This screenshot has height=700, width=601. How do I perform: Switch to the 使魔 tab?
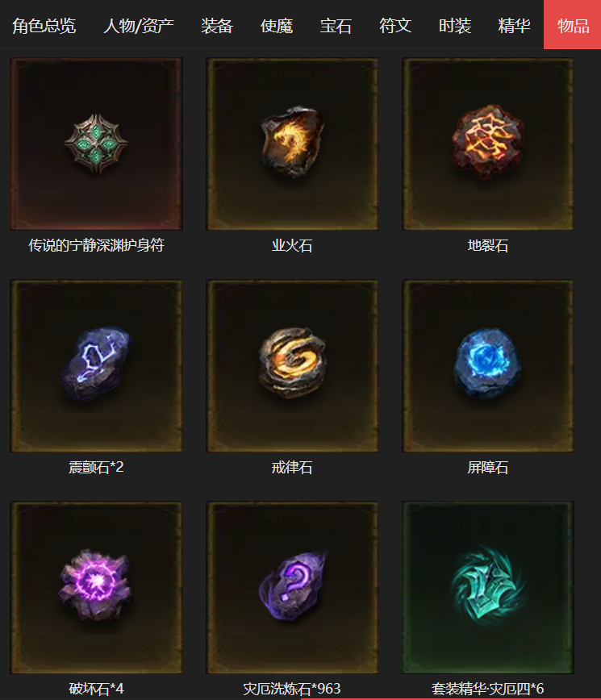(x=277, y=26)
